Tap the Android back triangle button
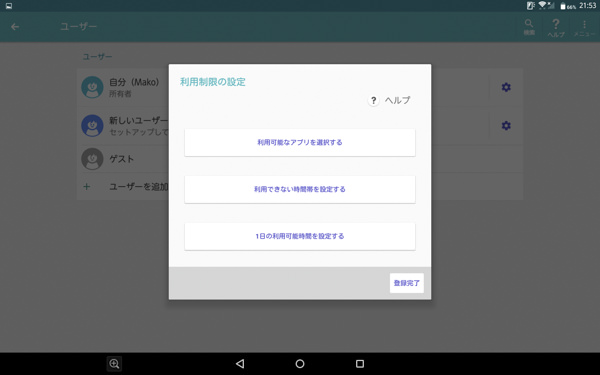600x375 pixels. coord(240,364)
